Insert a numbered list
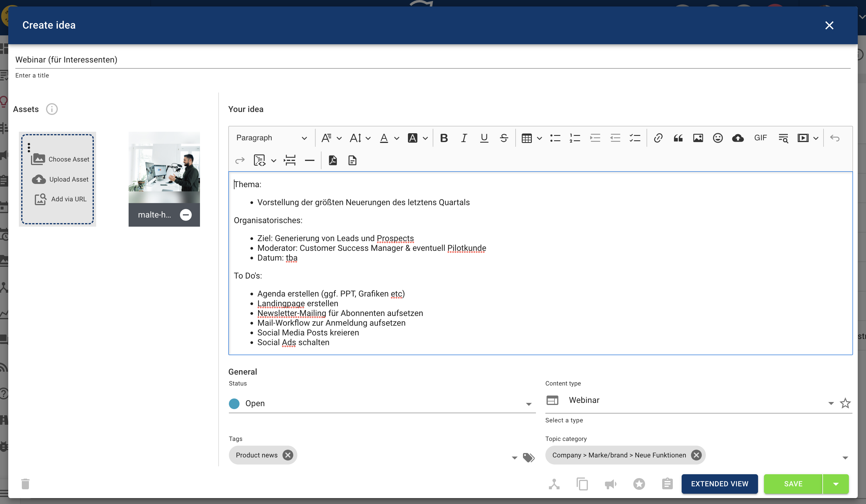 [575, 138]
